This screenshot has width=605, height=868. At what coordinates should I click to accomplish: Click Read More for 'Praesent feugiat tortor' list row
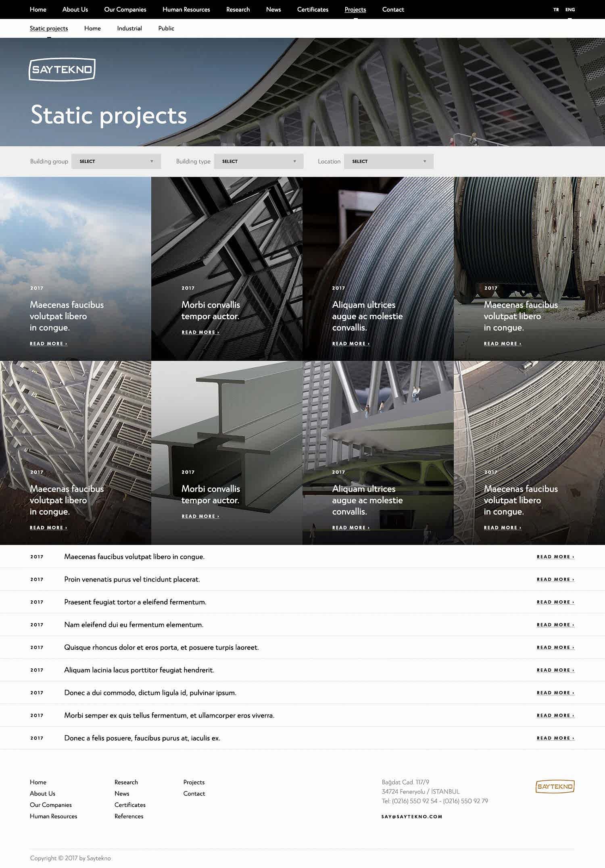coord(555,602)
